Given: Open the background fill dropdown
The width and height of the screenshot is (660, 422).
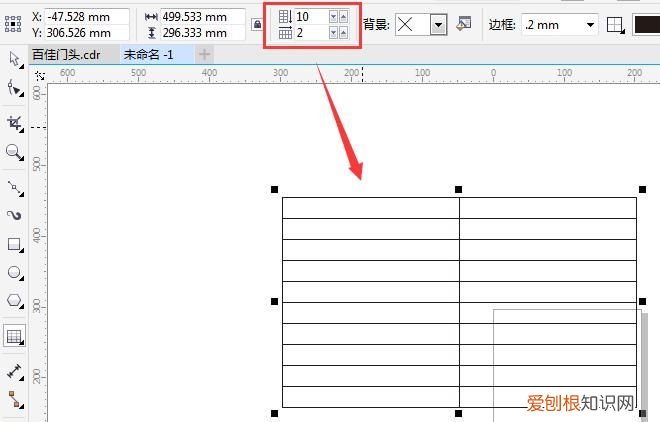Looking at the screenshot, I should pos(438,25).
